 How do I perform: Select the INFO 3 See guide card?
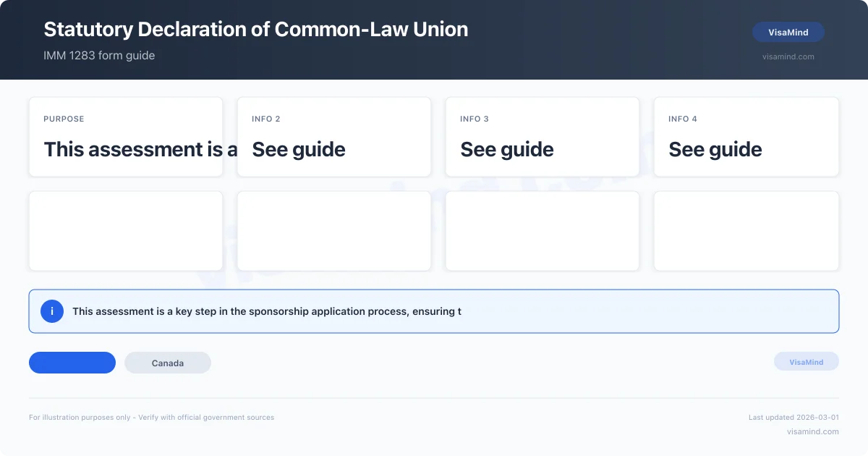542,137
